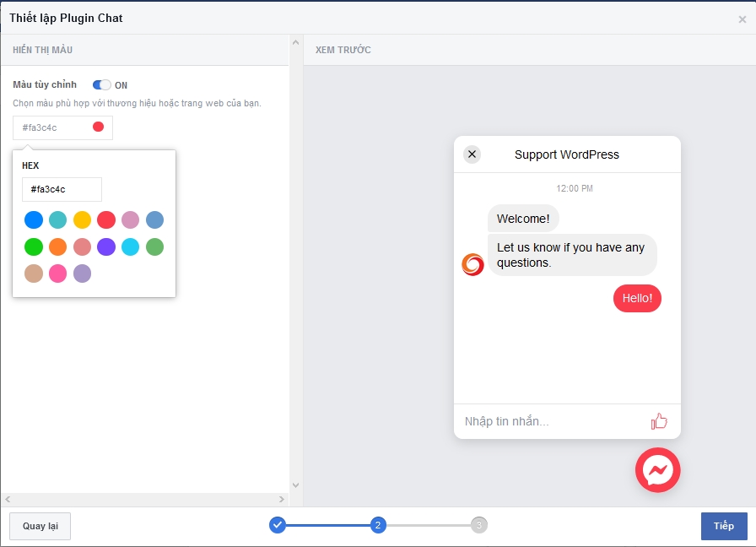The height and width of the screenshot is (547, 756).
Task: Select the bright green color swatch
Action: [34, 247]
